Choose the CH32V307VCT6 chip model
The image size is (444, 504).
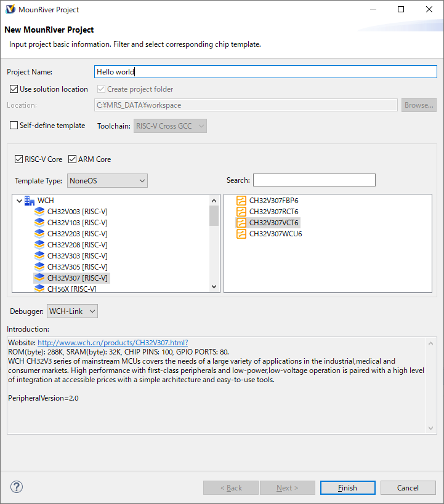(x=274, y=223)
